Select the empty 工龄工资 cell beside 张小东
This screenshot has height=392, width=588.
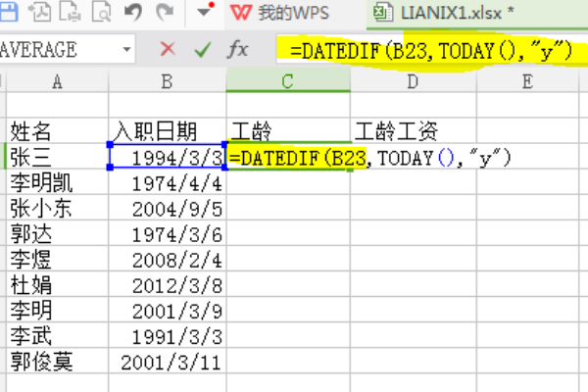(x=413, y=208)
